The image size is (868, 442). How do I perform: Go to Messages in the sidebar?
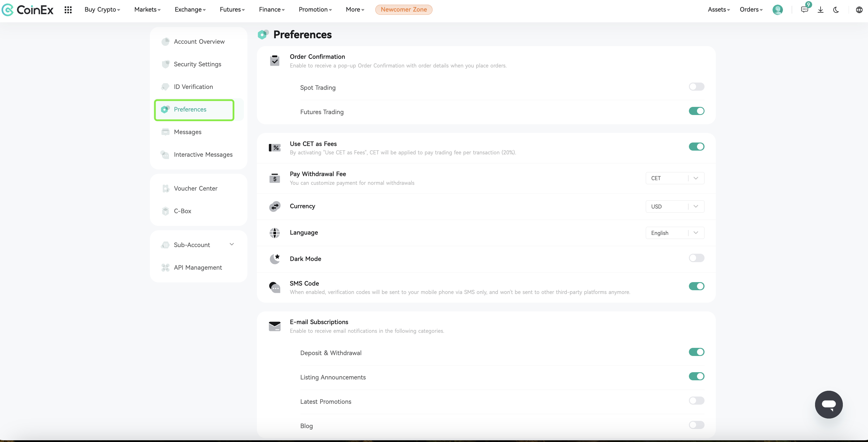pyautogui.click(x=187, y=132)
